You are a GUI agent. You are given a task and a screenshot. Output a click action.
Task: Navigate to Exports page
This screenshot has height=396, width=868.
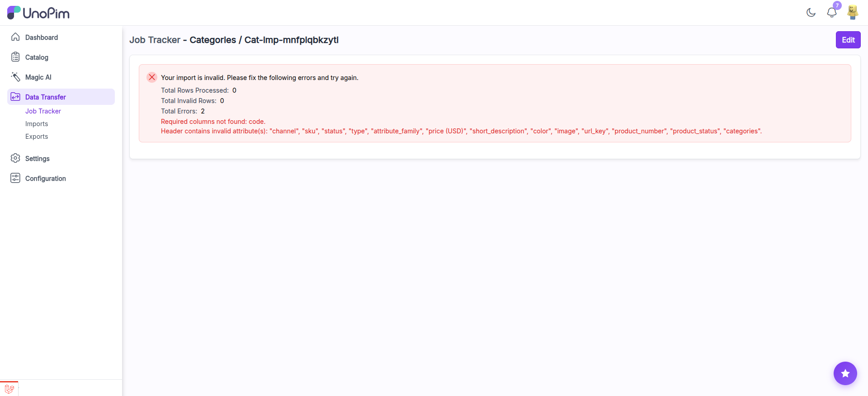[x=37, y=137]
